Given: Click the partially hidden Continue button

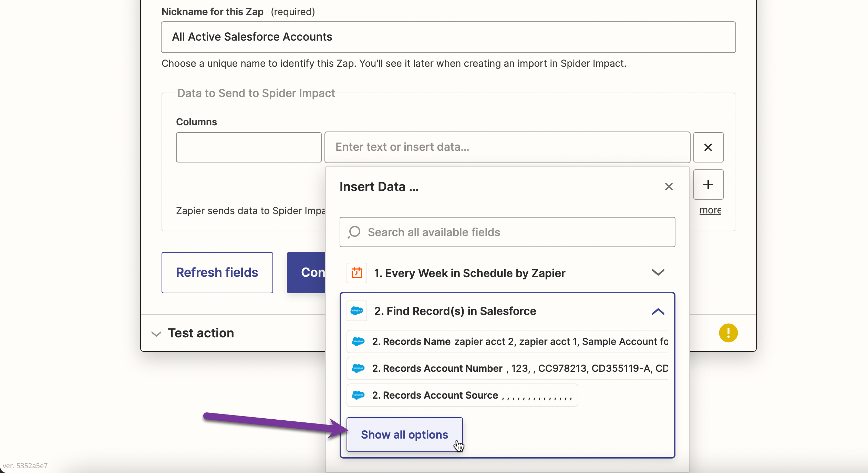Looking at the screenshot, I should tap(306, 272).
